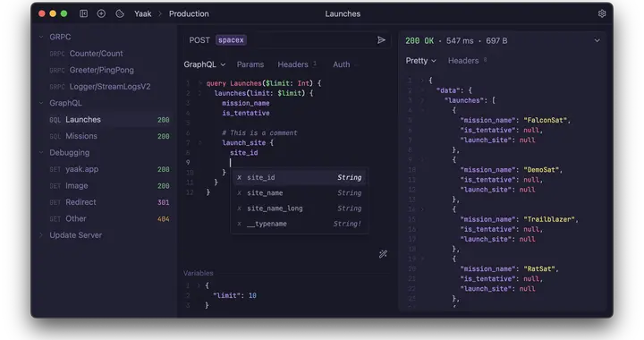
Task: Click the is_tentative field in query
Action: coord(246,113)
